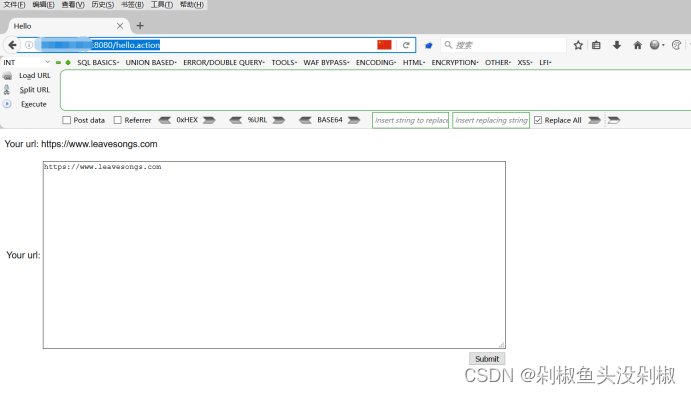Open a new tab with the plus button
This screenshot has width=691, height=394.
tap(140, 26)
